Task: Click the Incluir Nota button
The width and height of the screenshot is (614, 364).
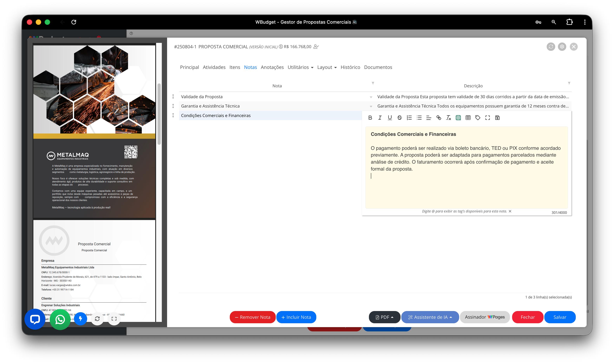Action: [x=296, y=317]
